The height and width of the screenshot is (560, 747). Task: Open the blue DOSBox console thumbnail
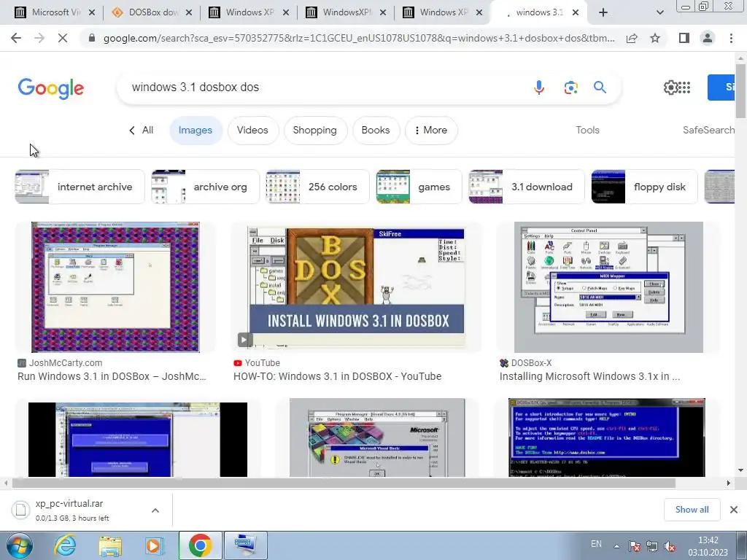[606, 437]
